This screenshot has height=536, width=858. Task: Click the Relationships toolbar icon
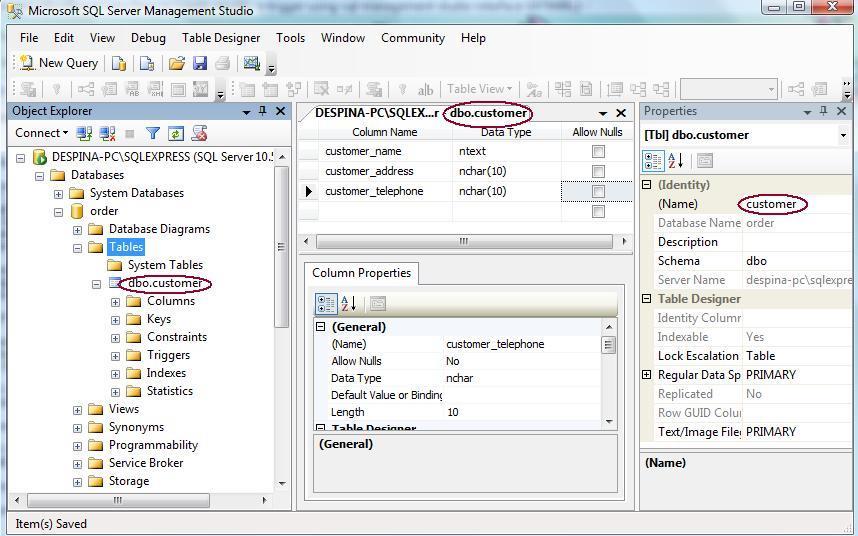click(x=86, y=89)
